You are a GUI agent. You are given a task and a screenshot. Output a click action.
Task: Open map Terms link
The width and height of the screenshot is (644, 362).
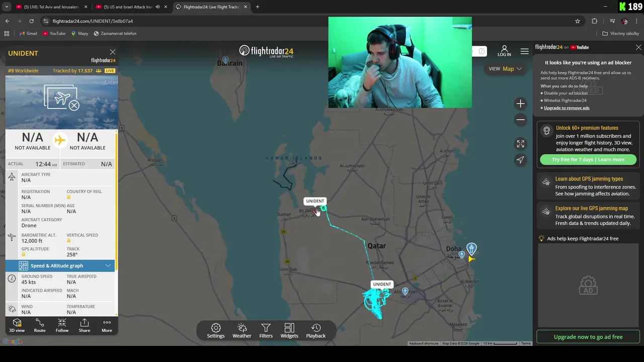pyautogui.click(x=526, y=343)
